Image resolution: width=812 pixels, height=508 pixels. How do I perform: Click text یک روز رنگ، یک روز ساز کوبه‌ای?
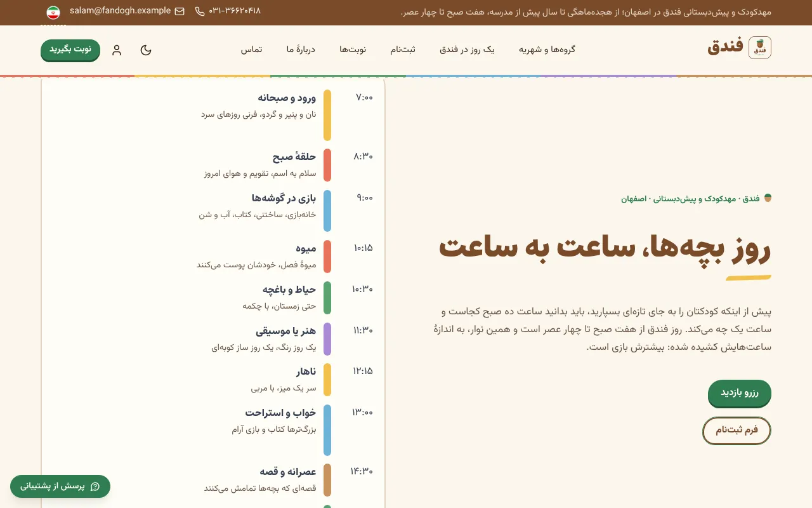pyautogui.click(x=264, y=347)
